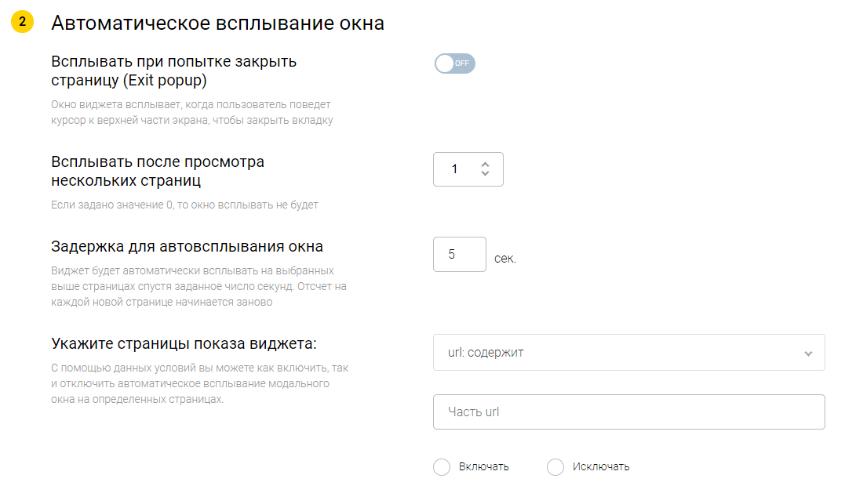Click the "Автоматическое всплывание окна" heading
The image size is (863, 504).
pyautogui.click(x=217, y=23)
